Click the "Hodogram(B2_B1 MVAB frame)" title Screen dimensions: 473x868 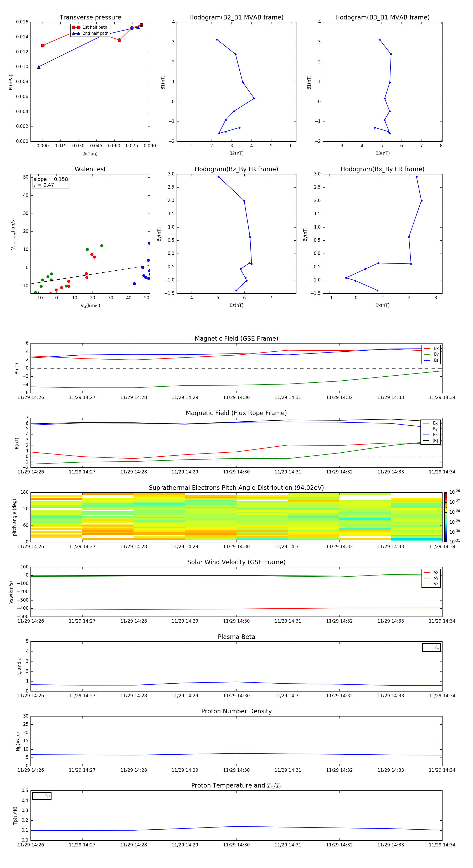[x=236, y=18]
